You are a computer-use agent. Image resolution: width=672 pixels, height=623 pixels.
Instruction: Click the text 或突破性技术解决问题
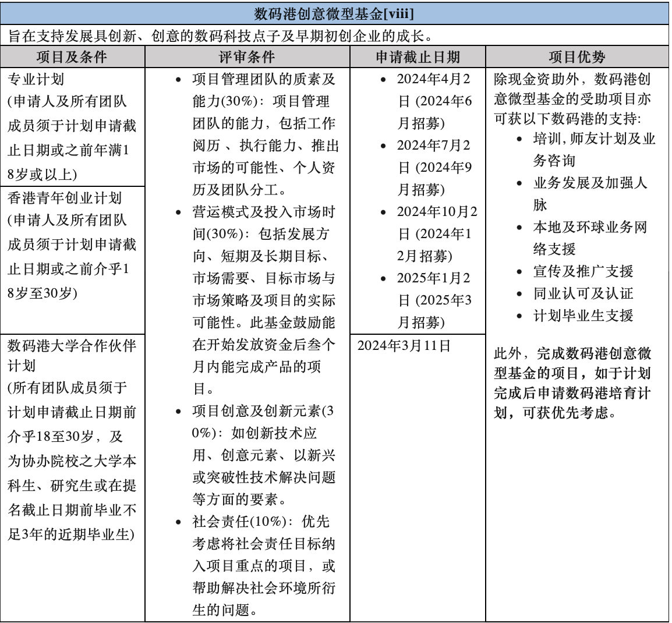[x=264, y=477]
